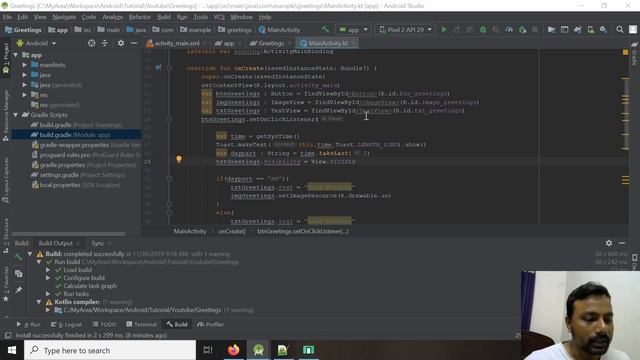Open AVD Manager device icon

(590, 30)
